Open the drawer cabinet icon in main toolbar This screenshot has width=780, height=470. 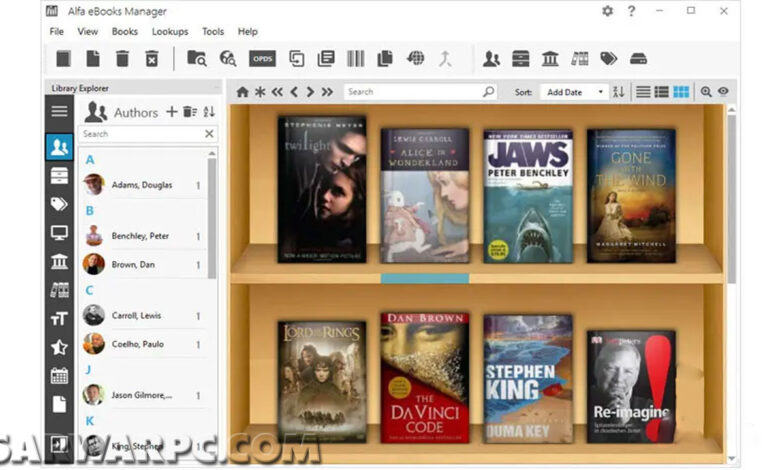click(x=520, y=59)
